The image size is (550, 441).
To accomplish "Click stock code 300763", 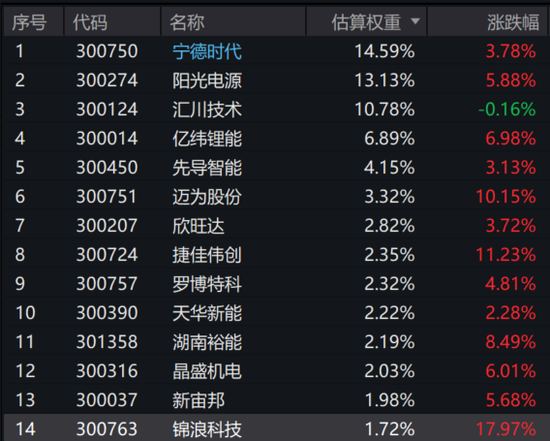I will tap(107, 429).
